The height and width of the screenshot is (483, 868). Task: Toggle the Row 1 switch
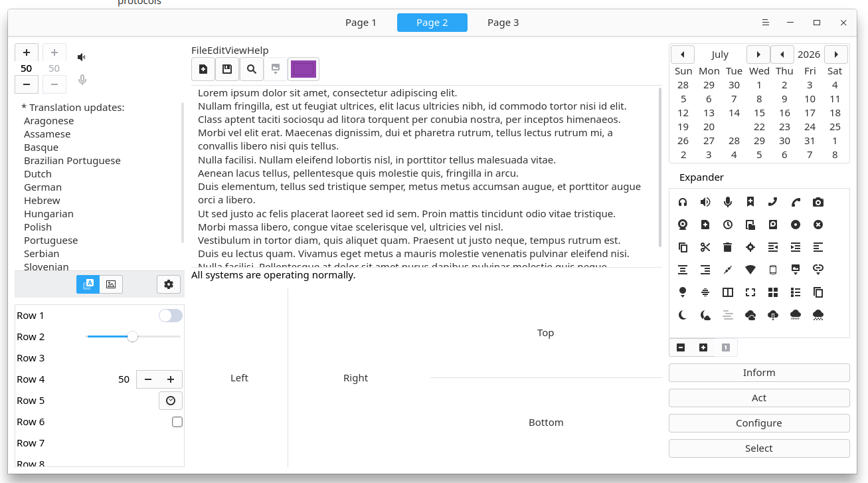(x=171, y=316)
